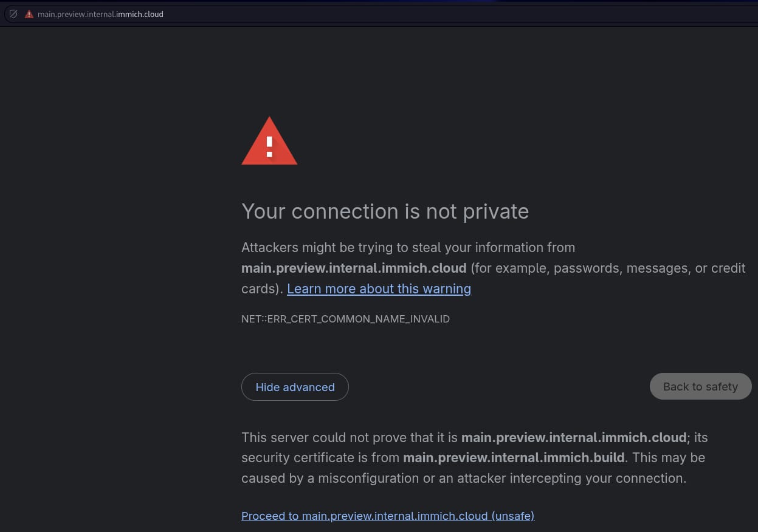Screen dimensions: 758x532
Task: Click the tracking protection shield icon
Action: coord(13,14)
